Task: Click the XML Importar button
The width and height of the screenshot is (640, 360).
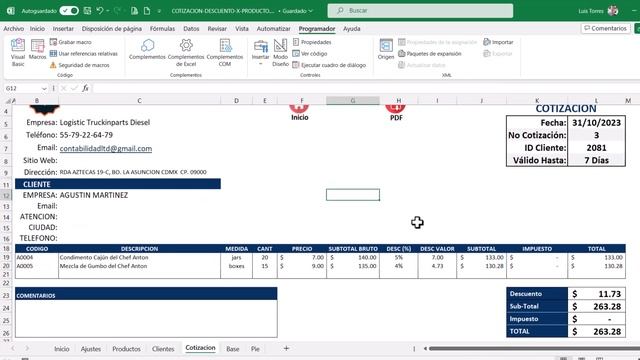Action: click(498, 42)
